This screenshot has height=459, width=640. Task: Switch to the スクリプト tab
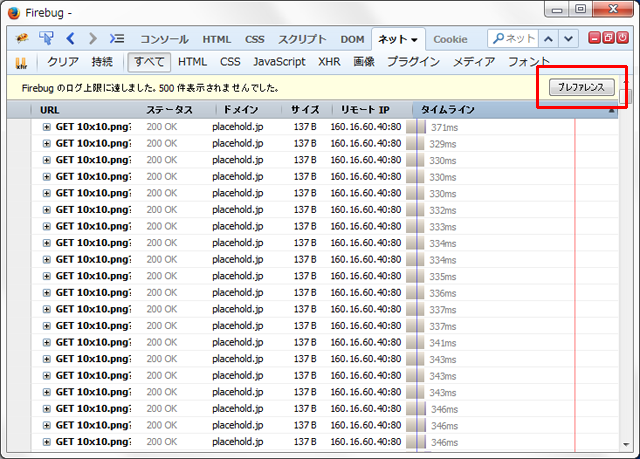pyautogui.click(x=301, y=39)
